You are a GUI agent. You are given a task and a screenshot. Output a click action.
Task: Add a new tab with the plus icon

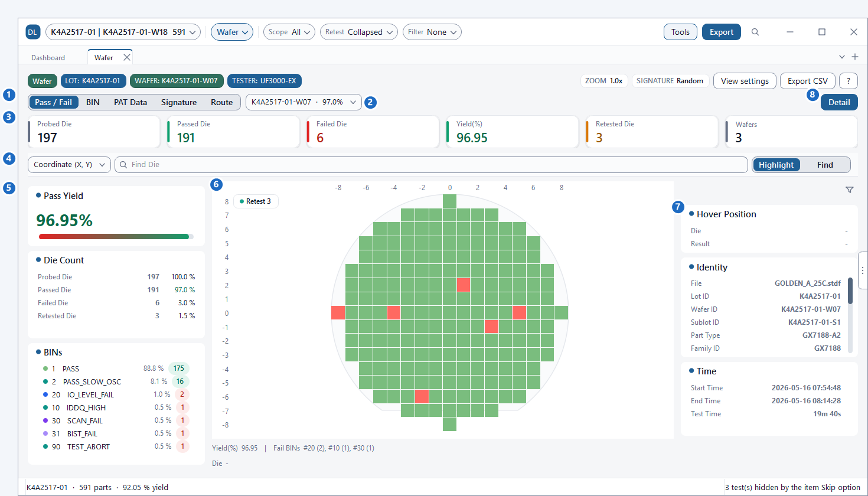(x=854, y=57)
